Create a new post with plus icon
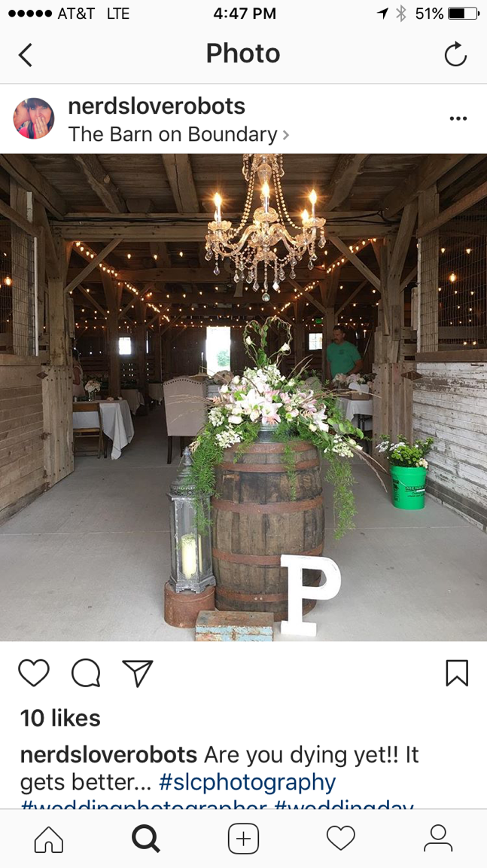The height and width of the screenshot is (868, 487). click(243, 839)
